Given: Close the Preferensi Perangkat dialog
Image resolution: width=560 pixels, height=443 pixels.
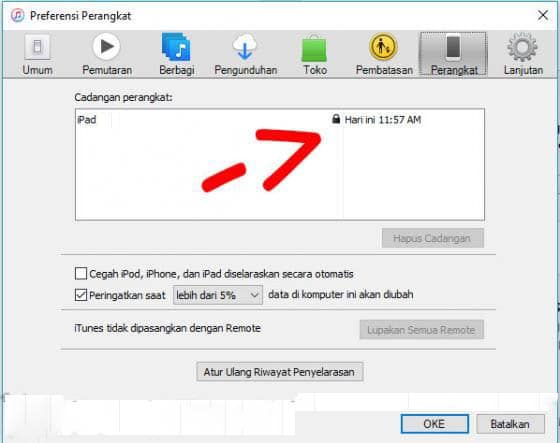Looking at the screenshot, I should pos(543,15).
